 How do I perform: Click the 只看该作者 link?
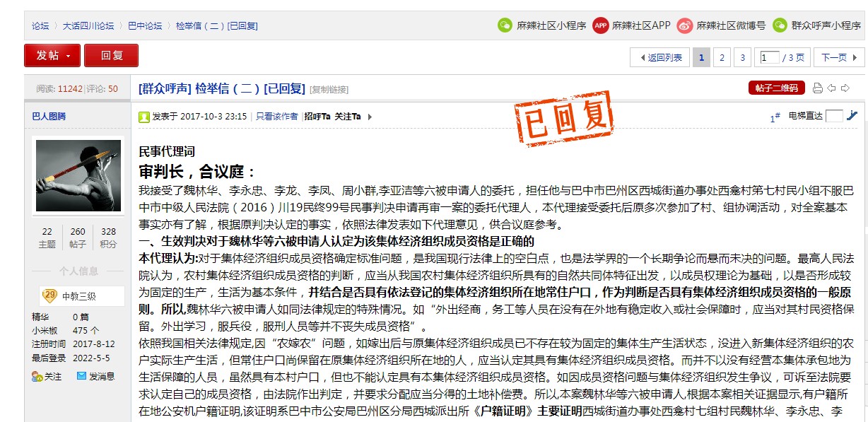coord(276,117)
